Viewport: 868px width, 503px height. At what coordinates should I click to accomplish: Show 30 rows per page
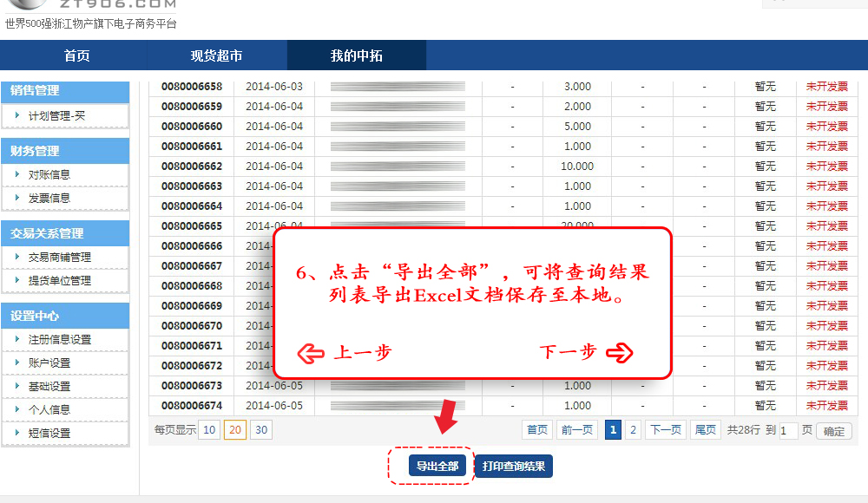click(261, 429)
